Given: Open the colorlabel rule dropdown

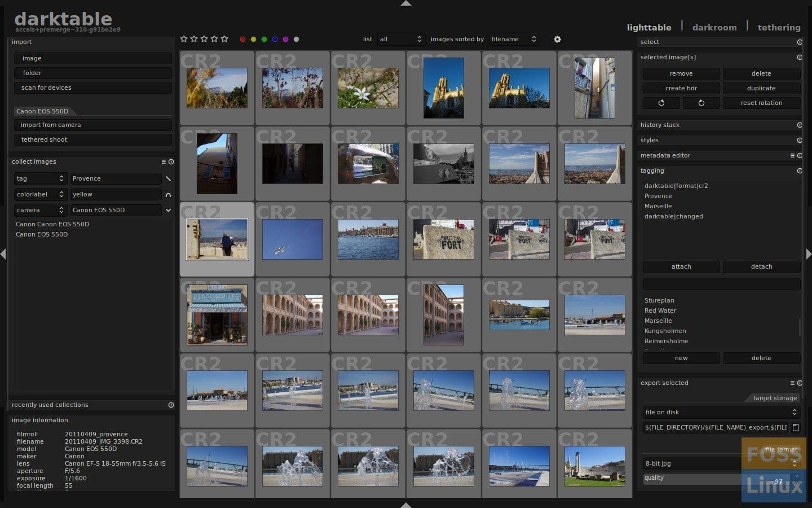Looking at the screenshot, I should pyautogui.click(x=41, y=194).
